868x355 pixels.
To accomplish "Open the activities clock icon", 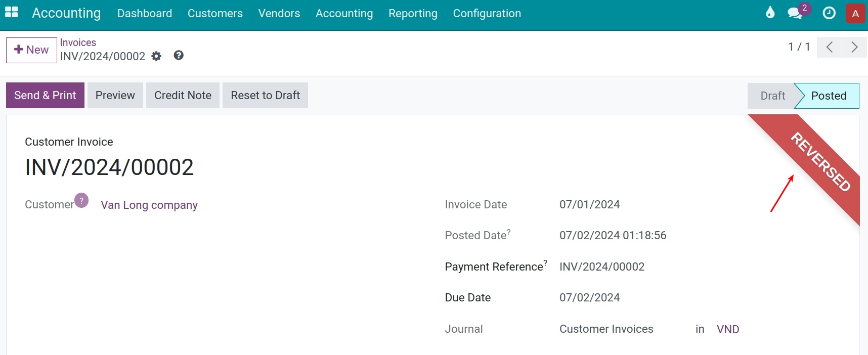I will 829,13.
